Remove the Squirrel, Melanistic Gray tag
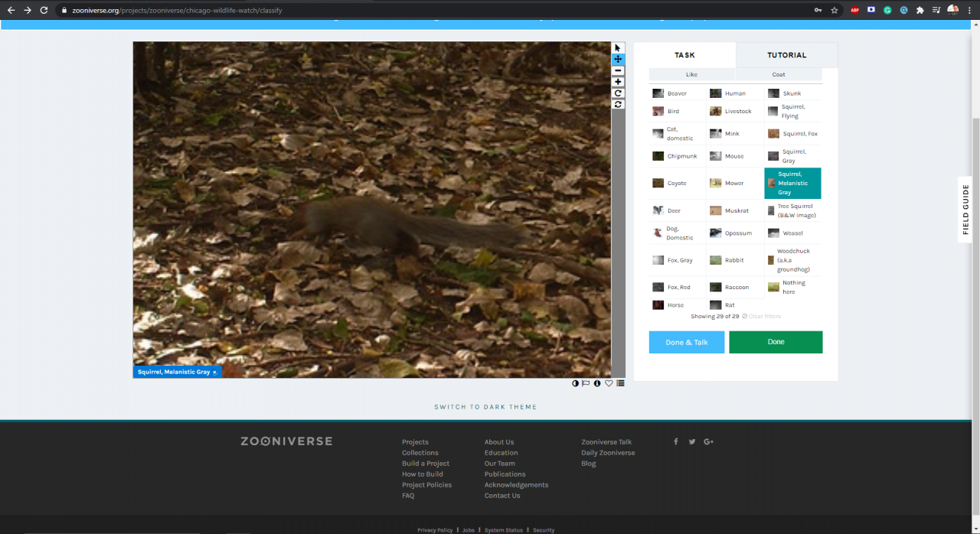The height and width of the screenshot is (534, 980). coord(214,372)
